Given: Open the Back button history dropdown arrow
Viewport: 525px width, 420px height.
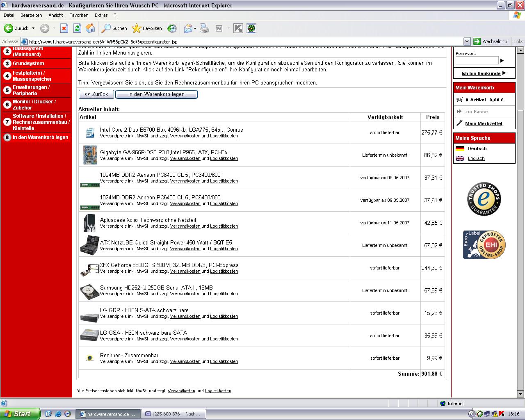Looking at the screenshot, I should [33, 28].
